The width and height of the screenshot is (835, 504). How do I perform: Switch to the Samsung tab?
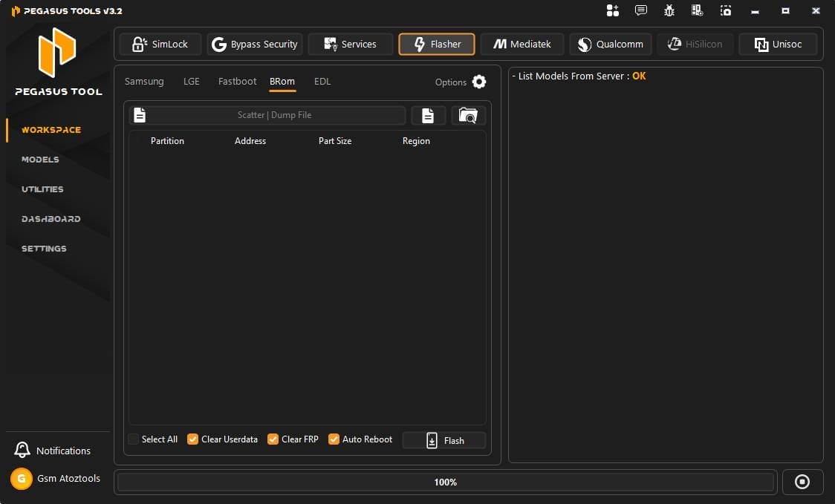click(x=144, y=82)
